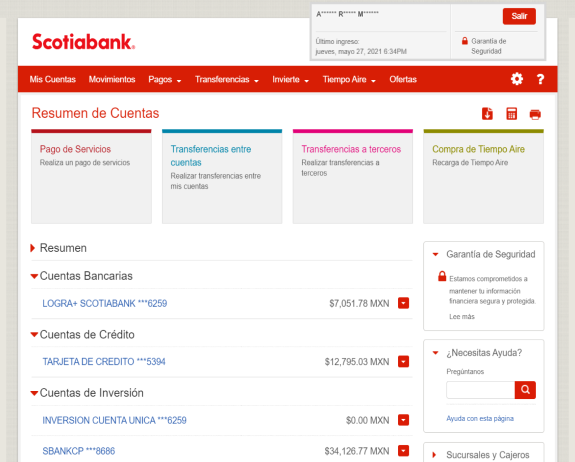Go to Ofertas in the navigation bar
575x462 pixels.
[x=403, y=79]
